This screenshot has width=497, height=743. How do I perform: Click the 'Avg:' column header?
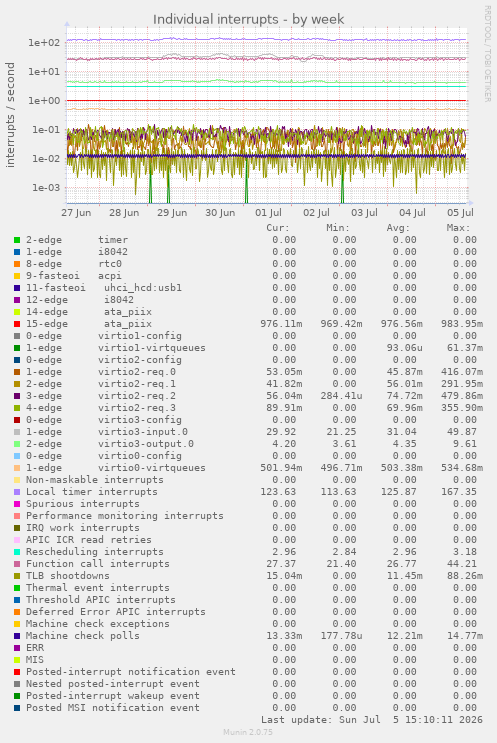point(398,228)
